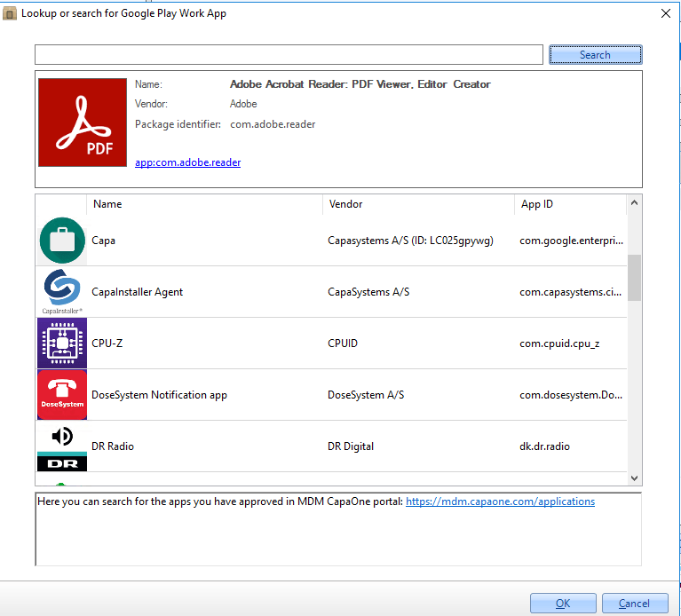681x616 pixels.
Task: Click the app list vertical scrollbar thumb
Action: (x=634, y=278)
